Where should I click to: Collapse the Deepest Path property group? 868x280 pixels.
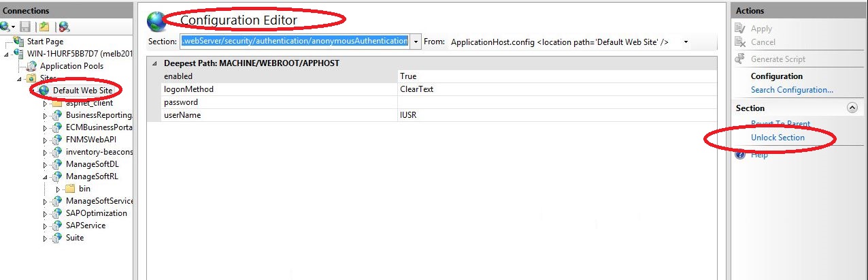(154, 63)
